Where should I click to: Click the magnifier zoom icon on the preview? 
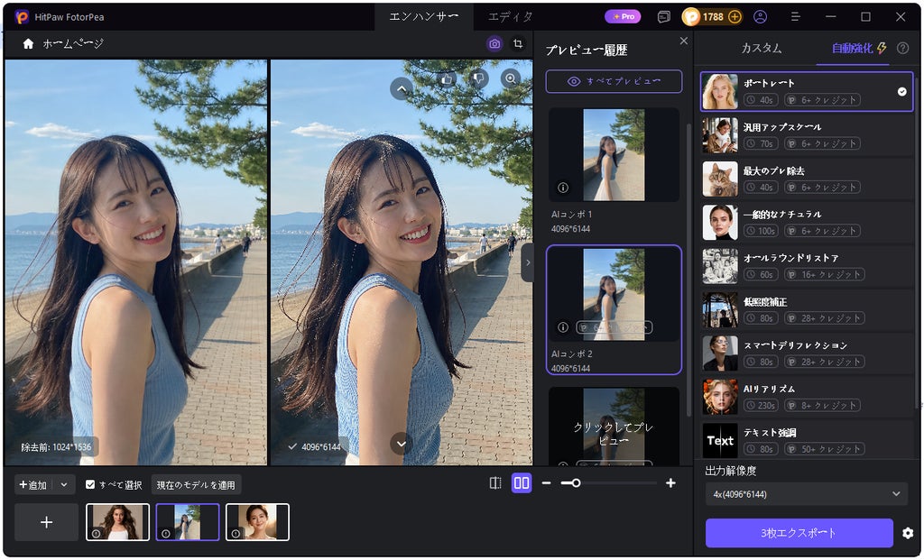coord(511,79)
